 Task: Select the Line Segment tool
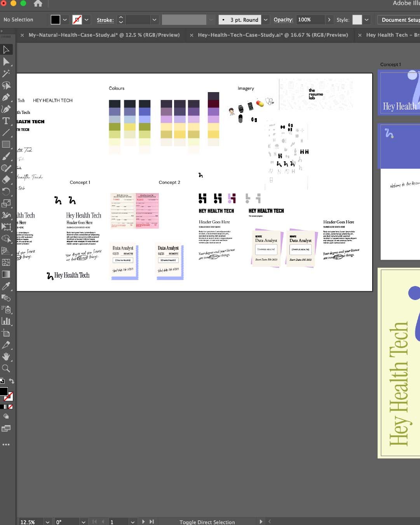click(x=6, y=133)
